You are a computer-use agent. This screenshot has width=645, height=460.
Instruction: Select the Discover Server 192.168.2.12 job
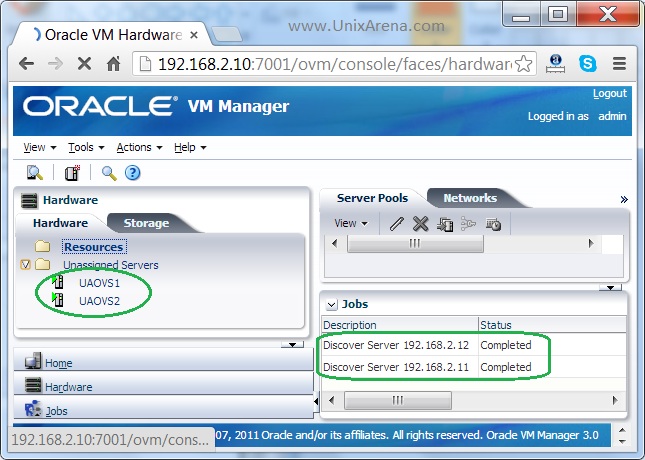click(473, 345)
